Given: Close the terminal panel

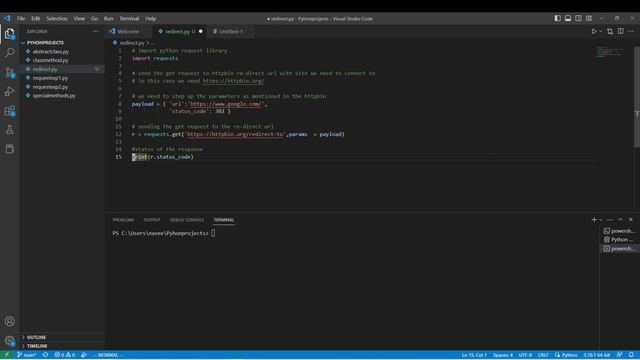Looking at the screenshot, I should click(631, 220).
